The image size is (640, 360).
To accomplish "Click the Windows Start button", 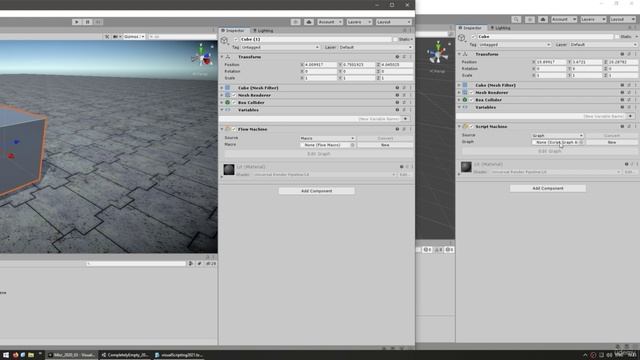I will [x=6, y=355].
